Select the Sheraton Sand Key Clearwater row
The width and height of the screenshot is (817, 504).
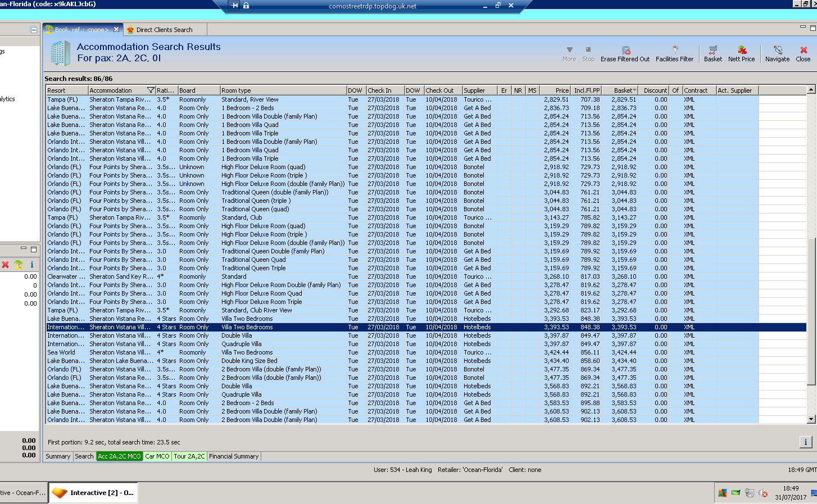(225, 276)
